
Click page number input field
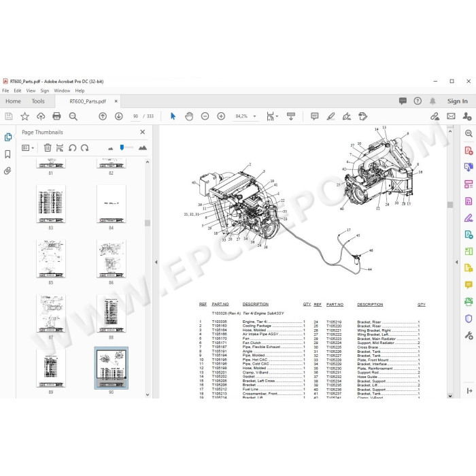point(135,116)
